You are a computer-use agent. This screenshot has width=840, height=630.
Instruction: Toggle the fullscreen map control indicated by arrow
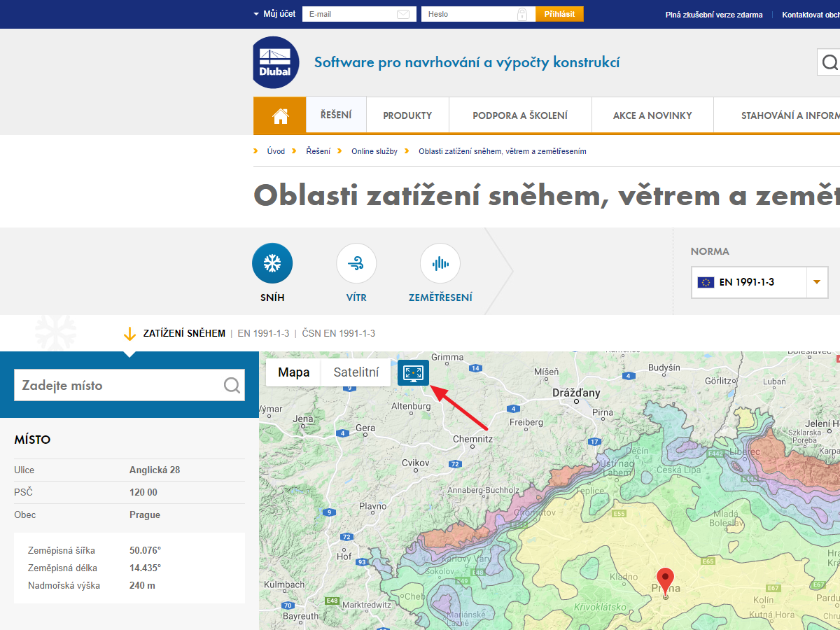(413, 372)
